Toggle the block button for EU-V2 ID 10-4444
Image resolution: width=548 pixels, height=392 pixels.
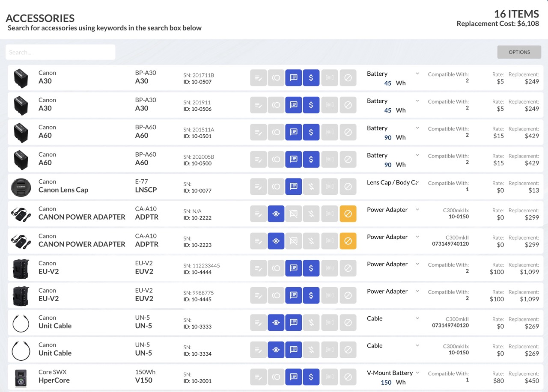[348, 268]
